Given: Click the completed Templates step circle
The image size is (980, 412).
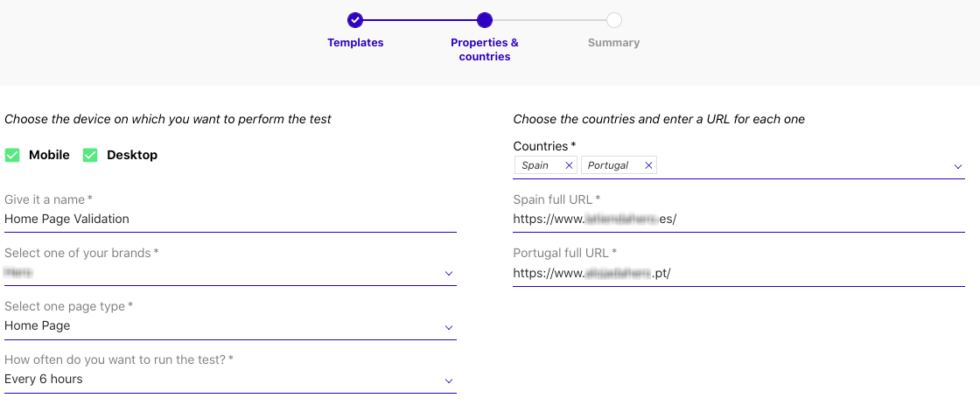Looking at the screenshot, I should 354,20.
